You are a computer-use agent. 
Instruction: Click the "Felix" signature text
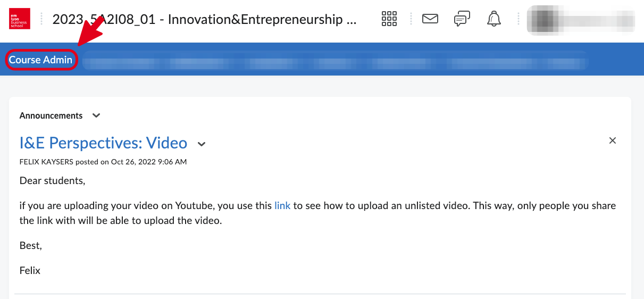(30, 270)
